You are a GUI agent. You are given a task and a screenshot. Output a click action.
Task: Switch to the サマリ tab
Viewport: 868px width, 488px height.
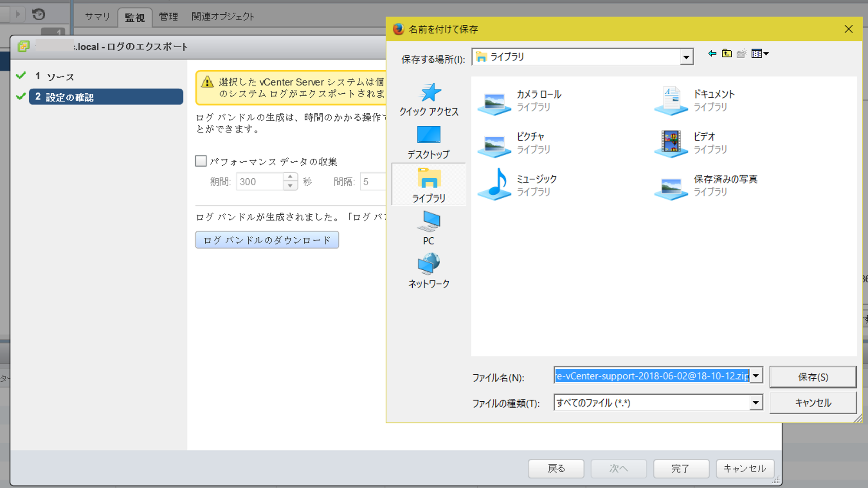click(97, 17)
